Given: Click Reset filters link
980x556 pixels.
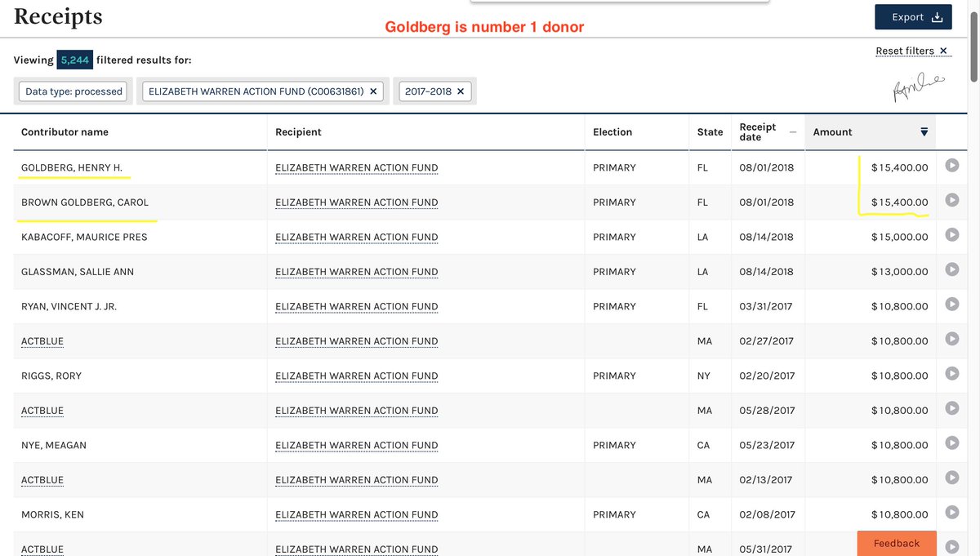Looking at the screenshot, I should tap(911, 51).
